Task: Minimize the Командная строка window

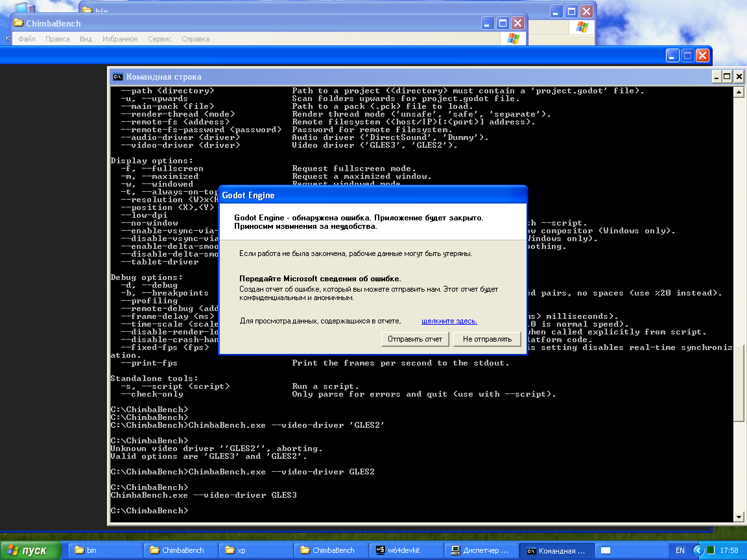Action: 716,76
